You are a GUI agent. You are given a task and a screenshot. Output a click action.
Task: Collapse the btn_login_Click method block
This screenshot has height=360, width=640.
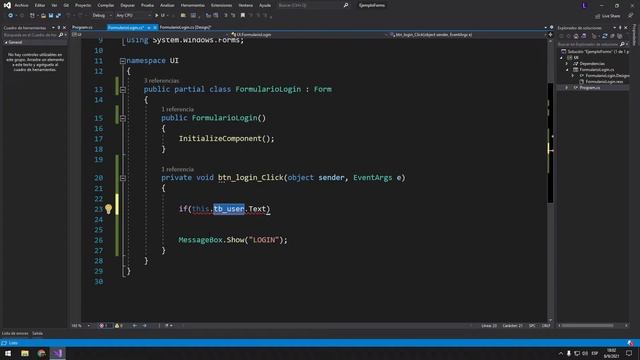[123, 178]
